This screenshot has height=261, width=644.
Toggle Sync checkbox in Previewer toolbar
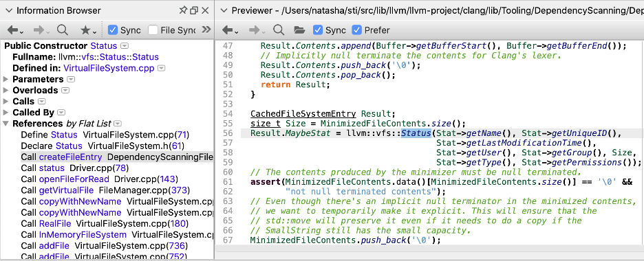click(x=317, y=30)
